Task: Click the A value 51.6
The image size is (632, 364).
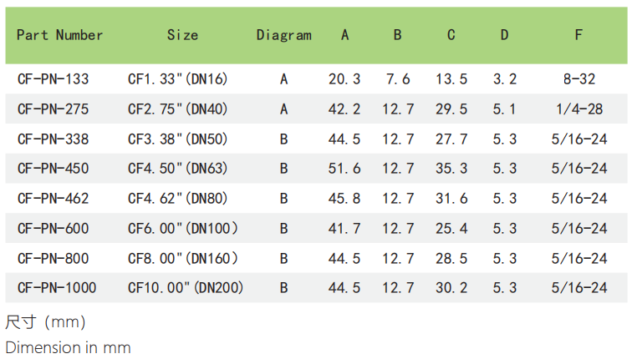Action: [344, 169]
